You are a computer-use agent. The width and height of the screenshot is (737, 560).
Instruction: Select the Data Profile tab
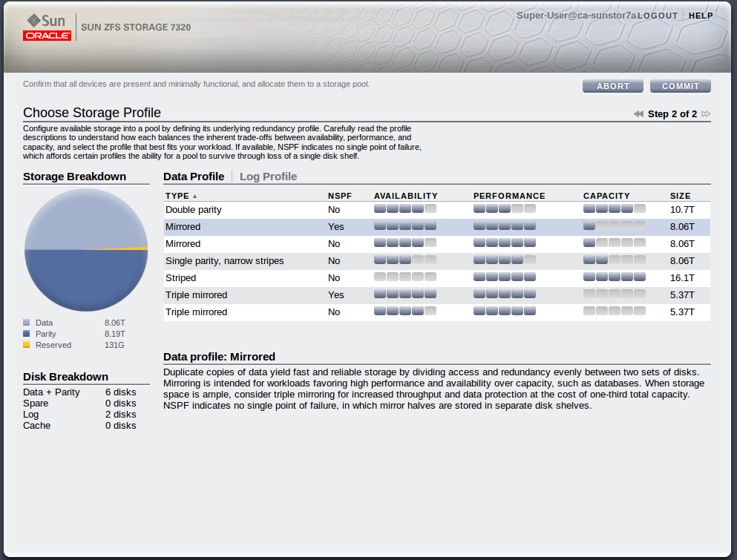pos(193,177)
